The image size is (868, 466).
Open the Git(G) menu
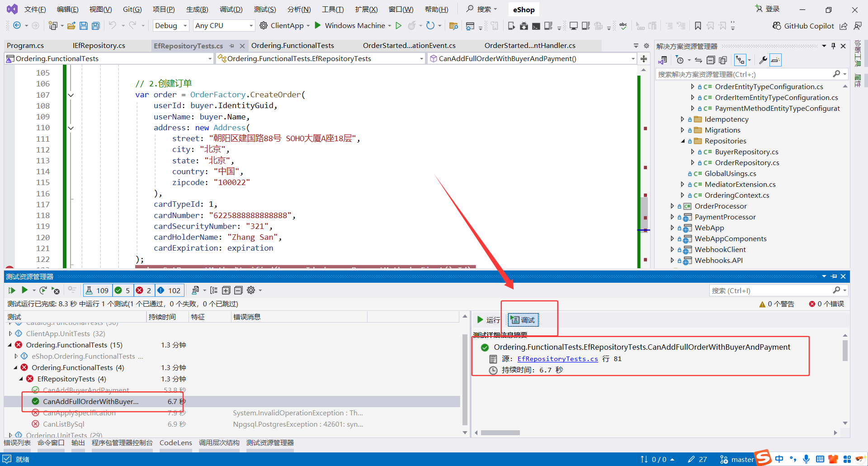(132, 10)
